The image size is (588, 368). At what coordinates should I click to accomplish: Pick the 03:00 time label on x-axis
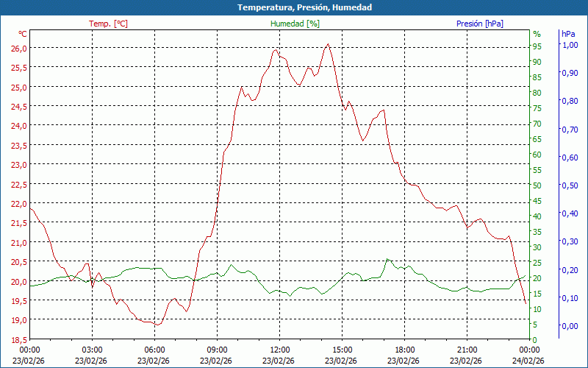pyautogui.click(x=92, y=350)
